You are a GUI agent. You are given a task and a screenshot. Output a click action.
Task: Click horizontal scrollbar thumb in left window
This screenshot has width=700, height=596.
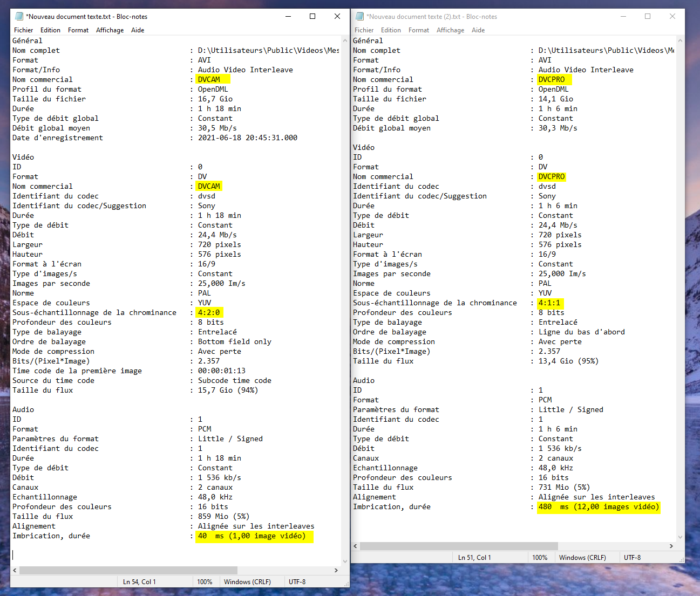point(128,570)
